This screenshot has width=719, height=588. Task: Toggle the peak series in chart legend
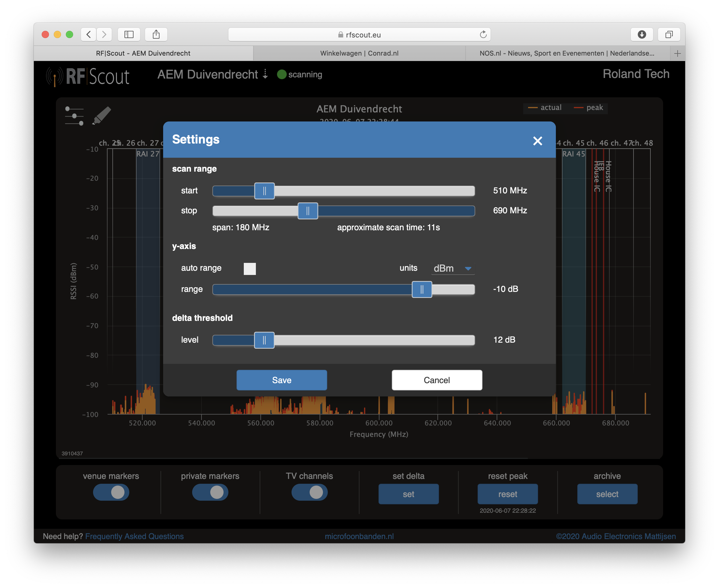point(588,108)
